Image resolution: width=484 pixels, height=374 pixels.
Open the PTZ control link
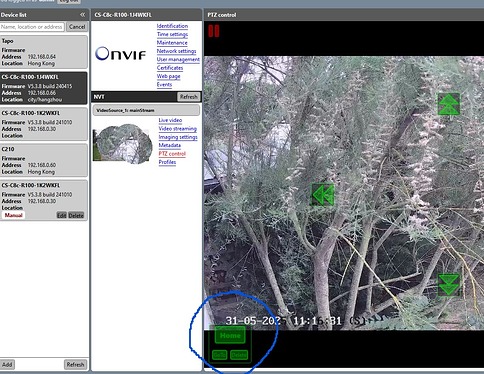pos(172,154)
